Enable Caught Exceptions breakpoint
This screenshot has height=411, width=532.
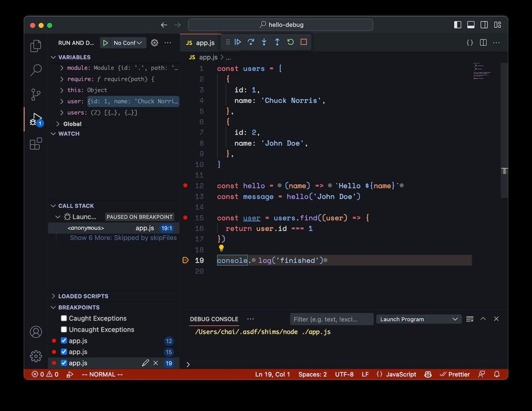[x=64, y=318]
